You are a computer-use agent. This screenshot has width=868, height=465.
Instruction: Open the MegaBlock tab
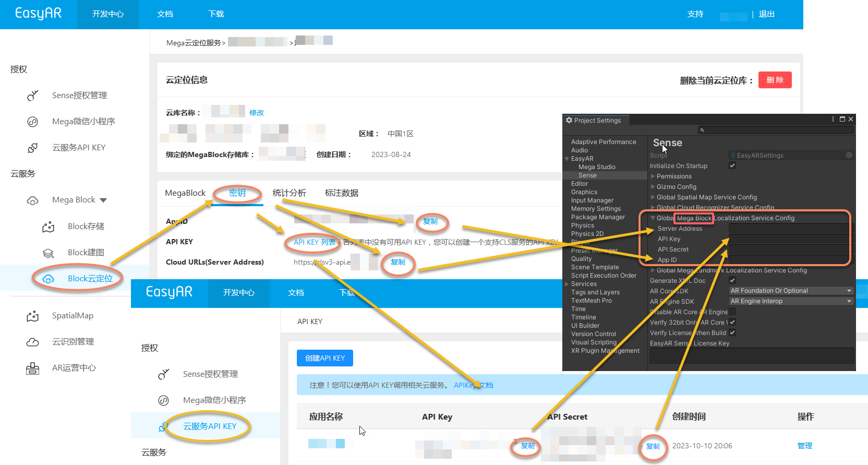[185, 193]
